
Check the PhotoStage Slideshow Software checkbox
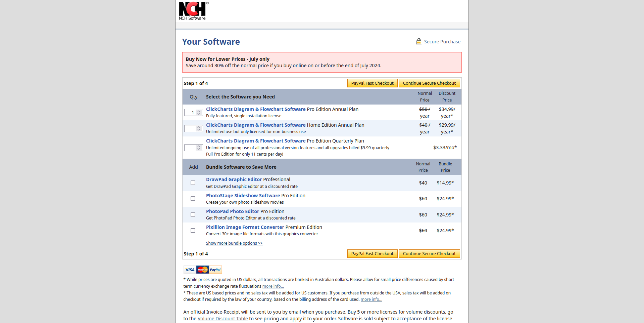(x=193, y=199)
